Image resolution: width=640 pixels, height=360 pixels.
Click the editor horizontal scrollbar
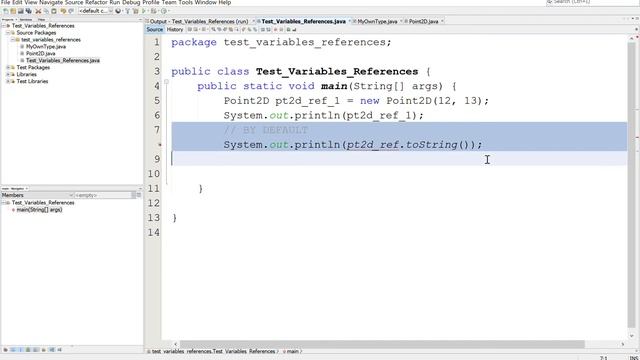[x=382, y=344]
